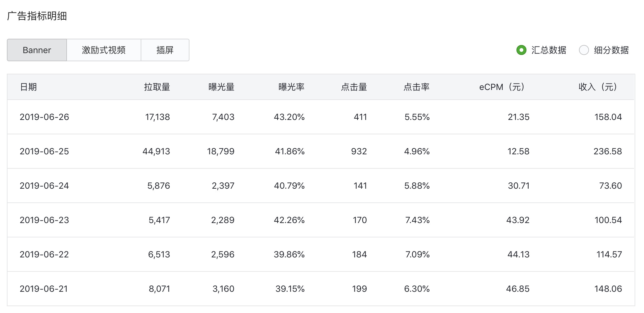The image size is (644, 313).
Task: Click the 236.58 revenue value
Action: click(x=607, y=151)
